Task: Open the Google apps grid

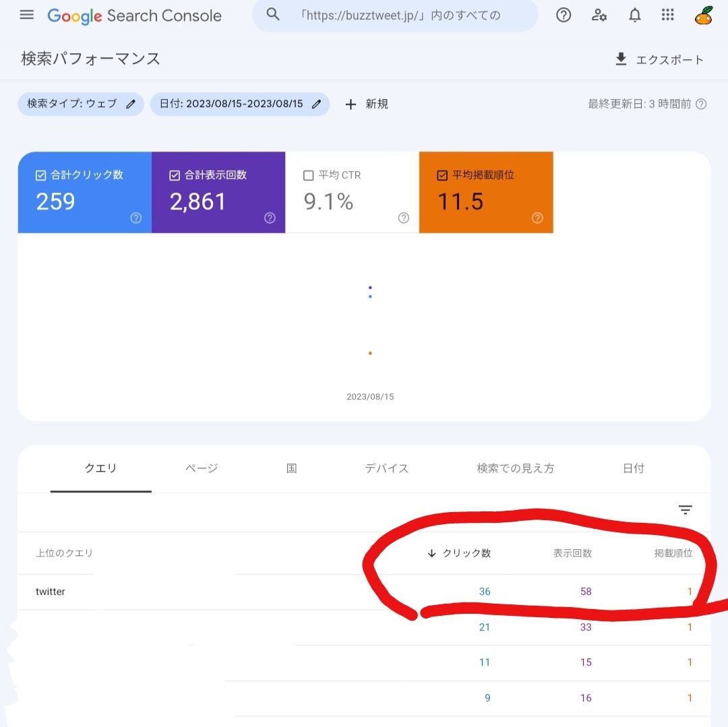Action: tap(667, 15)
